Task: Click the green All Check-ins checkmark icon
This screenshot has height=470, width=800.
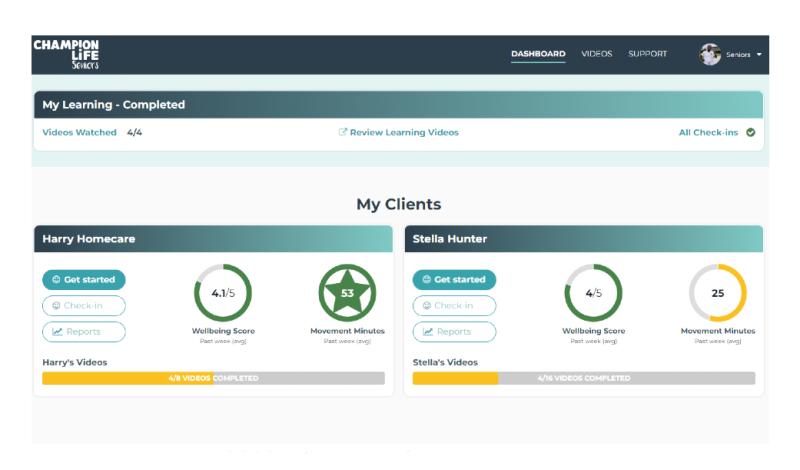Action: pos(750,132)
